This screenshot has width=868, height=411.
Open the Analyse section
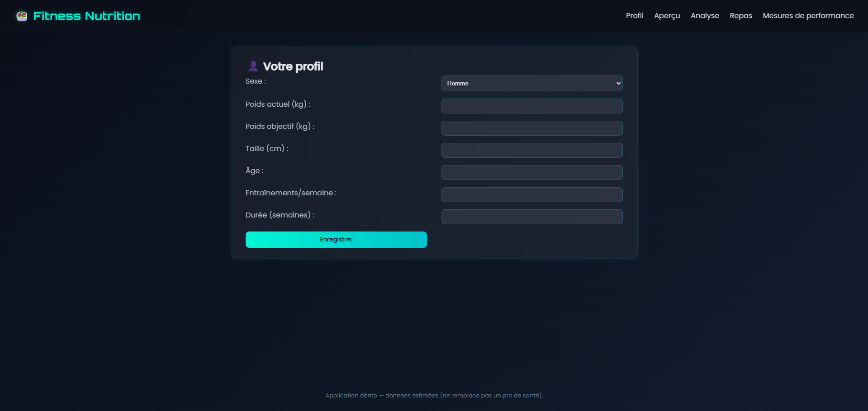(705, 16)
